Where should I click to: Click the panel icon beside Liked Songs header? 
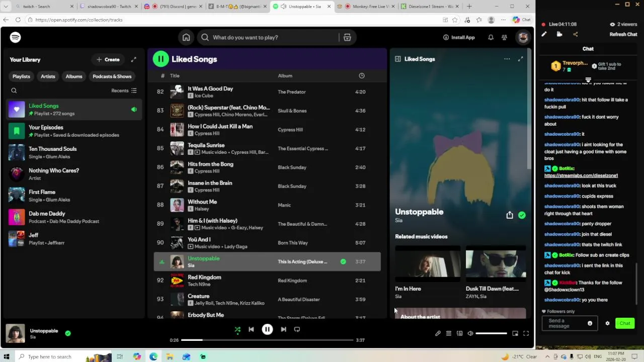click(x=397, y=59)
